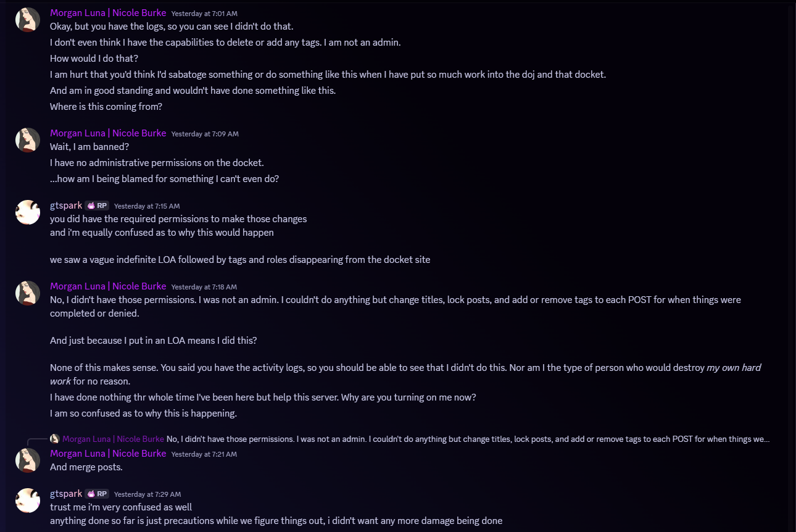The width and height of the screenshot is (796, 532).
Task: Click gtspark's avatar beside the 7:15 AM message
Action: tap(28, 212)
